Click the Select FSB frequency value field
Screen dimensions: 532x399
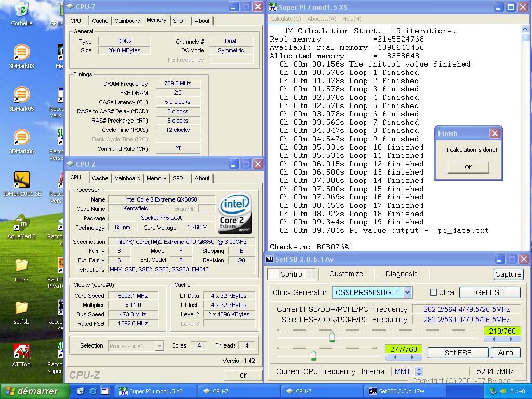pyautogui.click(x=466, y=320)
